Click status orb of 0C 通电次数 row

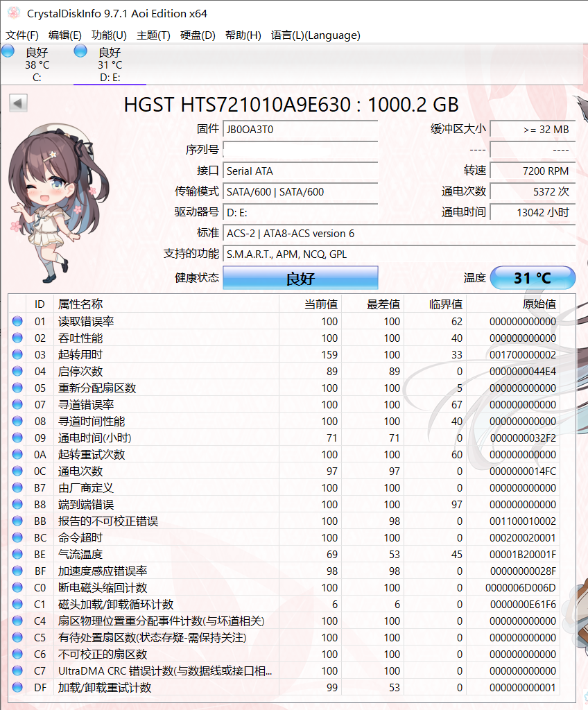point(17,471)
